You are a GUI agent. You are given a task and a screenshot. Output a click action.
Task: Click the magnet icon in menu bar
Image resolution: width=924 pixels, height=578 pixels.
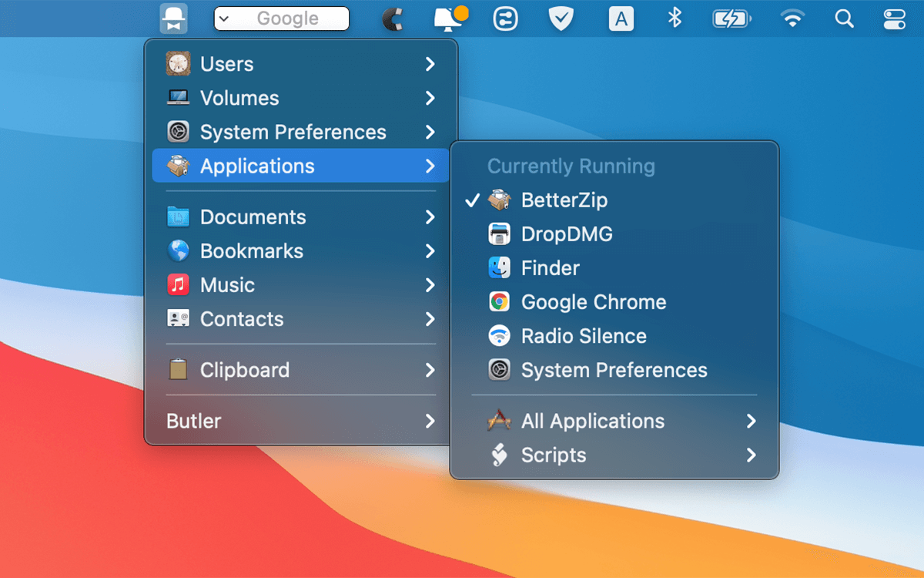click(x=393, y=18)
